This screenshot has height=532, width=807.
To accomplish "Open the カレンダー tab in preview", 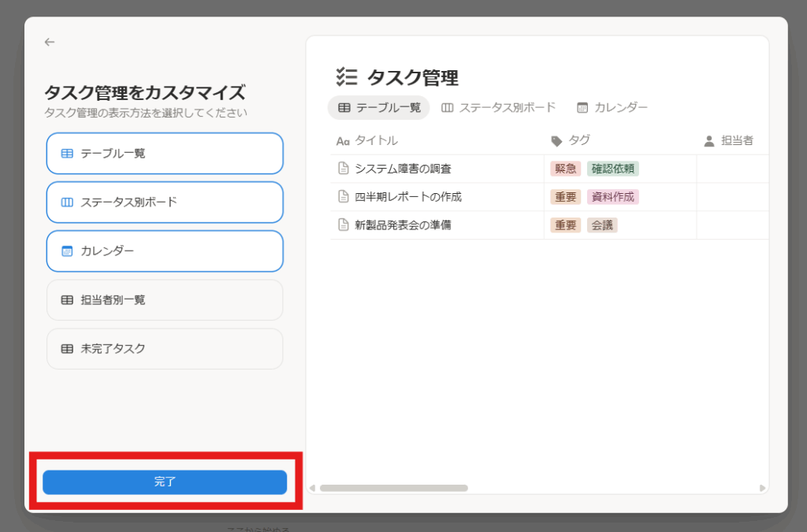I will [612, 107].
